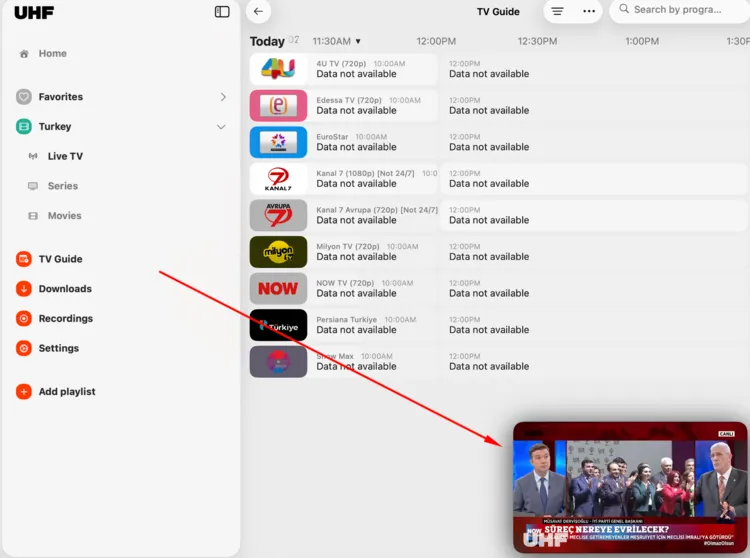Select Live TV under Turkey
This screenshot has height=558, width=750.
click(x=65, y=156)
